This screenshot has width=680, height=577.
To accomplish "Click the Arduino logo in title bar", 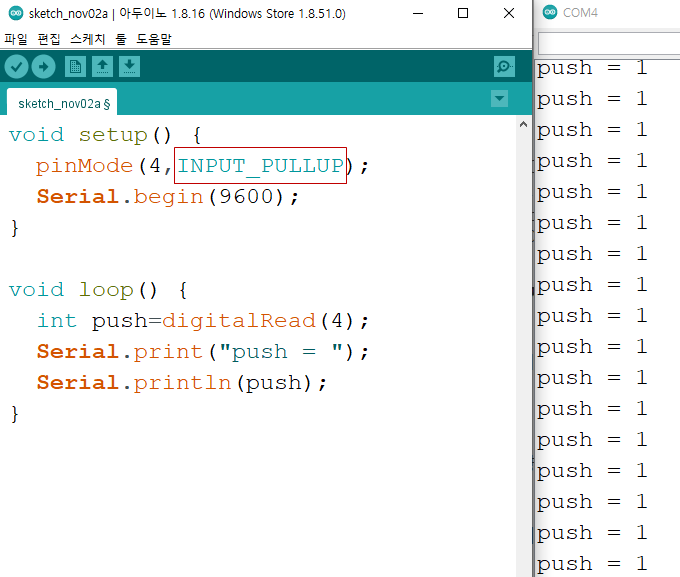I will tap(16, 13).
